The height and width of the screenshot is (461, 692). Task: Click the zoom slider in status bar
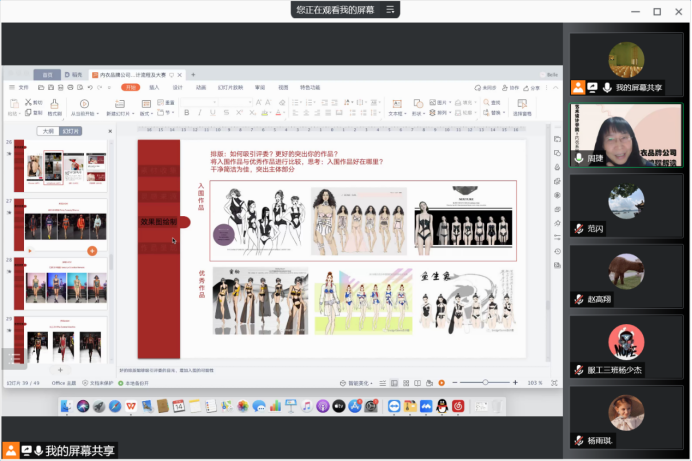(x=487, y=383)
